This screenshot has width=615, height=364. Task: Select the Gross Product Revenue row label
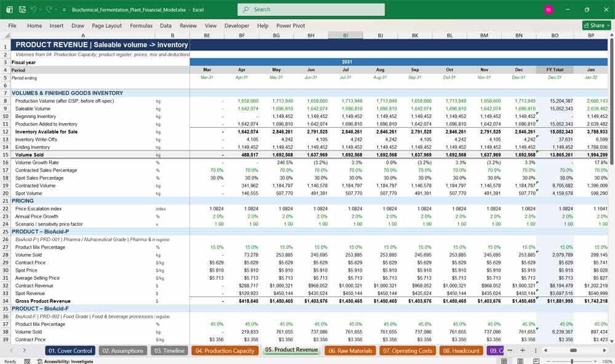[x=43, y=301]
